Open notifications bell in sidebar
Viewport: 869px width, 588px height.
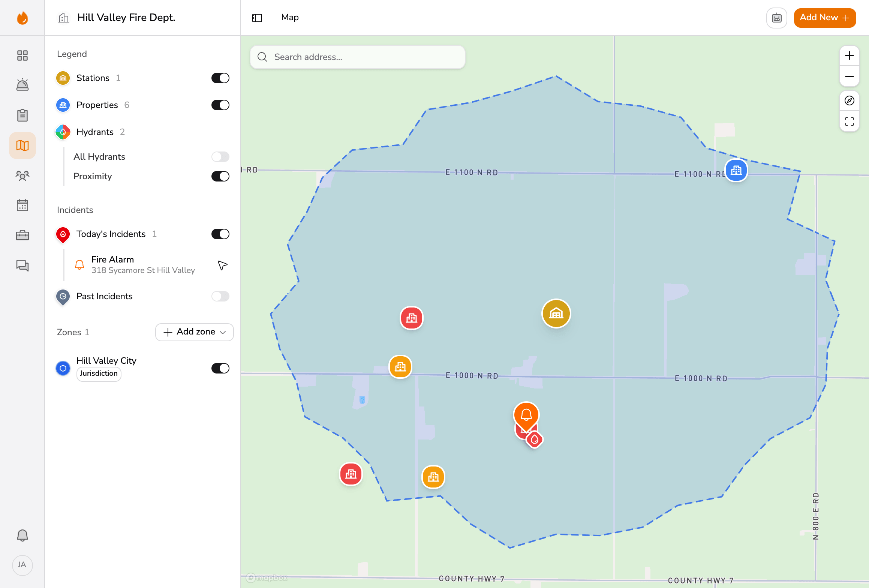[22, 535]
